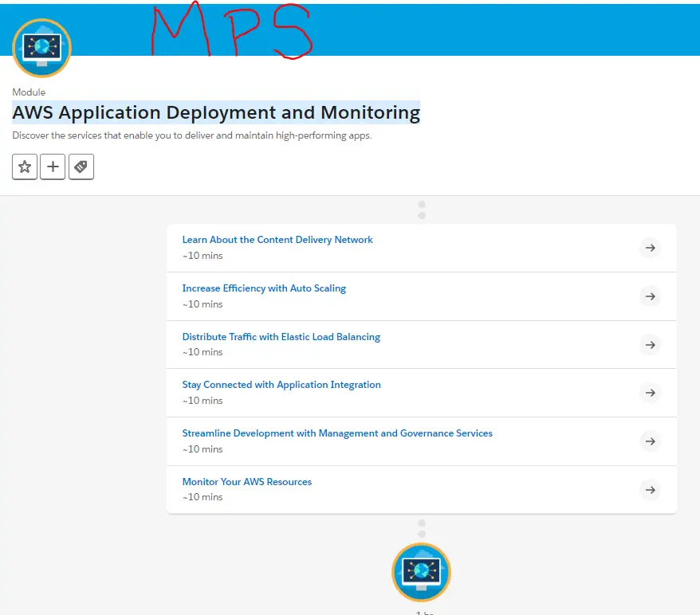The width and height of the screenshot is (700, 615).
Task: Select the large badge icon at the bottom
Action: tap(421, 572)
